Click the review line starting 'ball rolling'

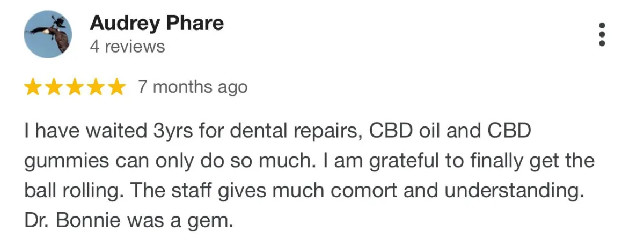click(304, 191)
